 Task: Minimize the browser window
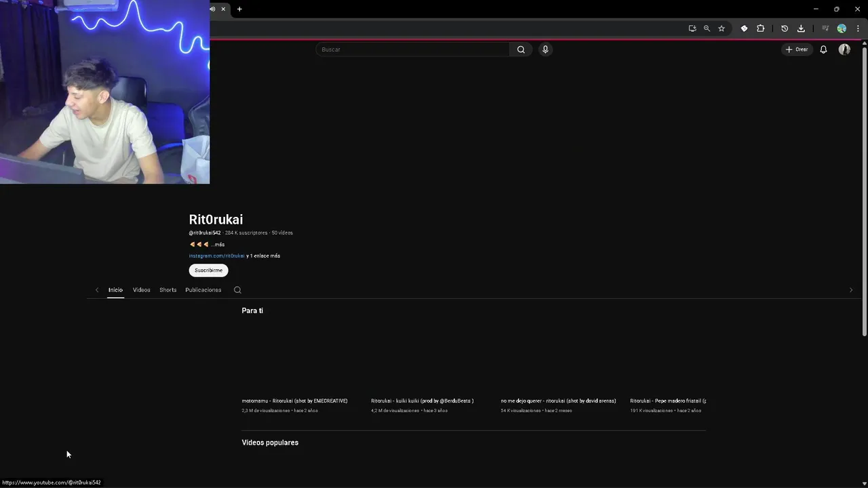click(816, 9)
